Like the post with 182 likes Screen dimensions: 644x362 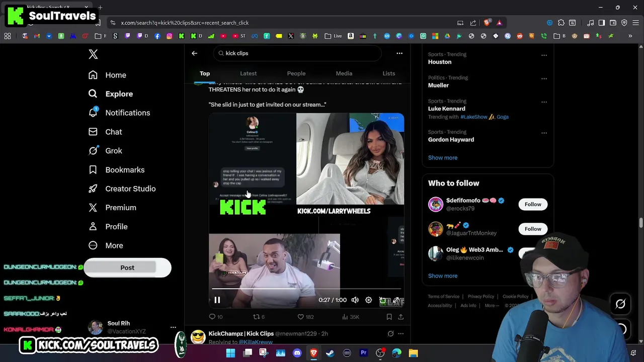click(x=305, y=317)
